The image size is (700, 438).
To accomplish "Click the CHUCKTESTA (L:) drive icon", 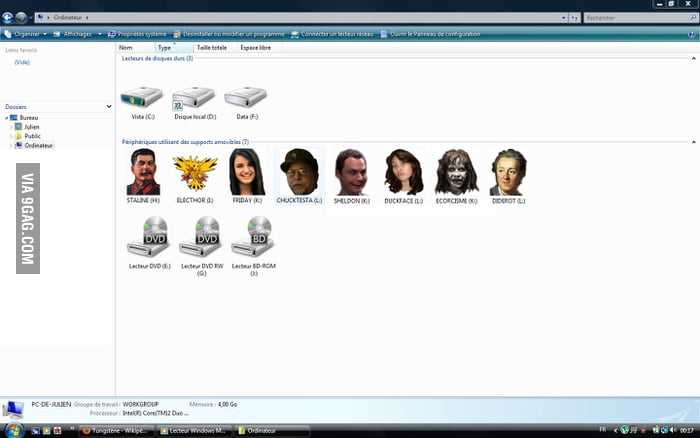I will pos(298,172).
